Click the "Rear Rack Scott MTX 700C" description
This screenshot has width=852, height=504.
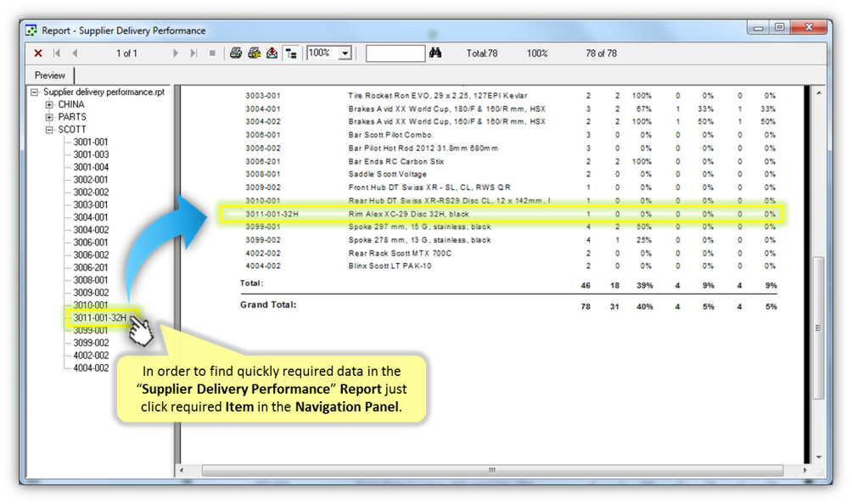point(400,253)
